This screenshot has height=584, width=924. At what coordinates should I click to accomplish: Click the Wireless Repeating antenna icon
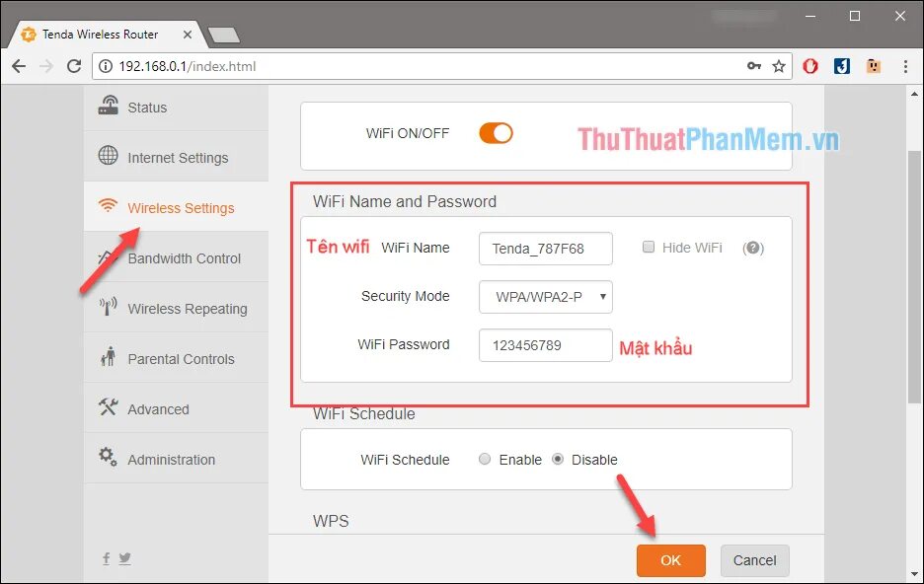(x=108, y=306)
